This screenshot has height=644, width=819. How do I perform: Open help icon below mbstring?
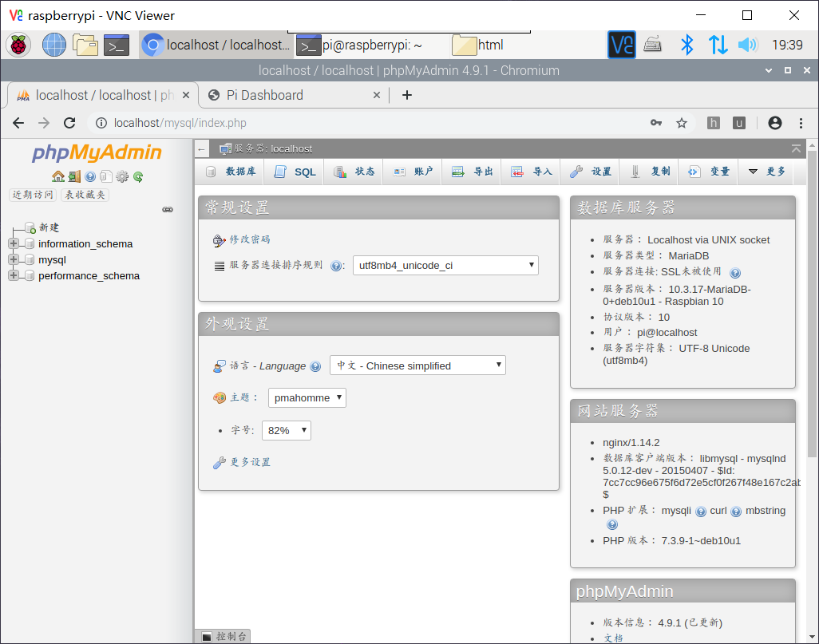pyautogui.click(x=612, y=524)
